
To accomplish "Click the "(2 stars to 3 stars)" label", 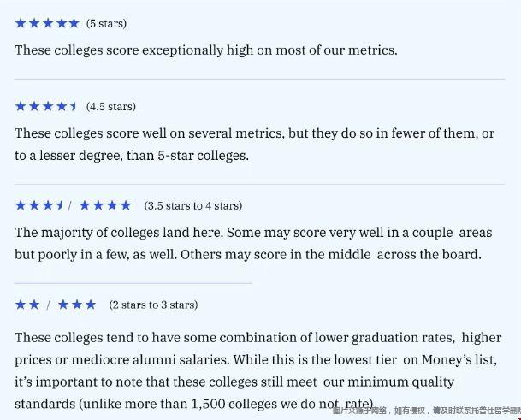I will point(153,305).
